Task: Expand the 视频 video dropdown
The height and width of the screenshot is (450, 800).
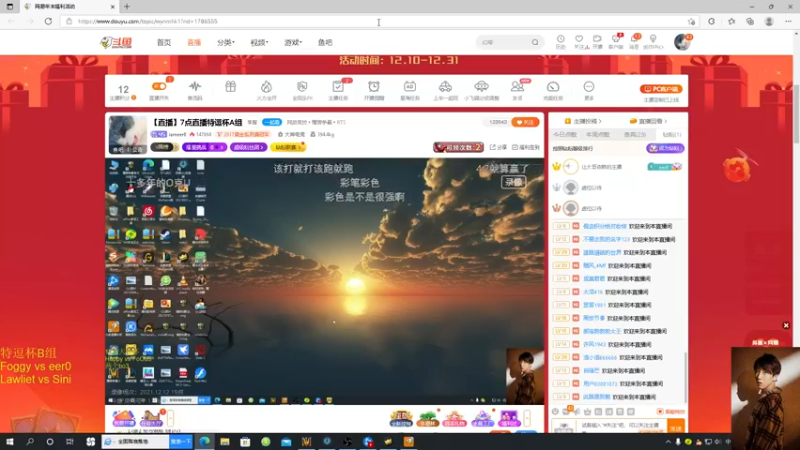Action: pos(259,42)
